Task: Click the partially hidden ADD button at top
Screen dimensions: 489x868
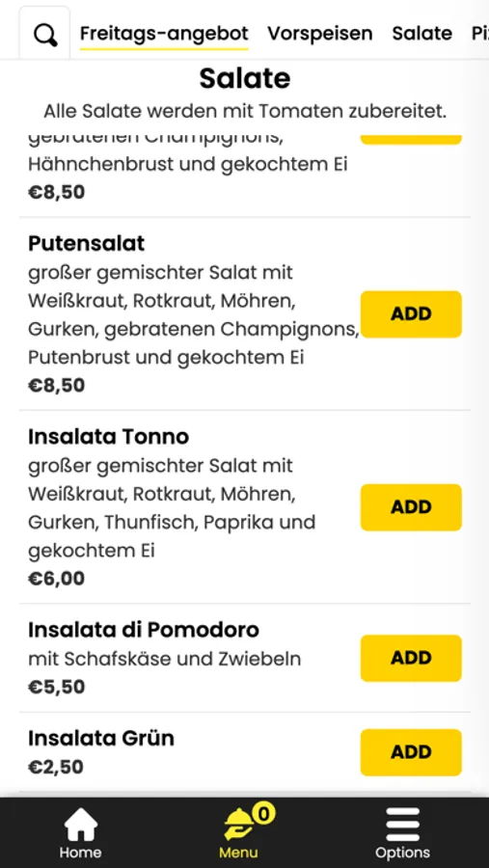Action: coord(411,139)
